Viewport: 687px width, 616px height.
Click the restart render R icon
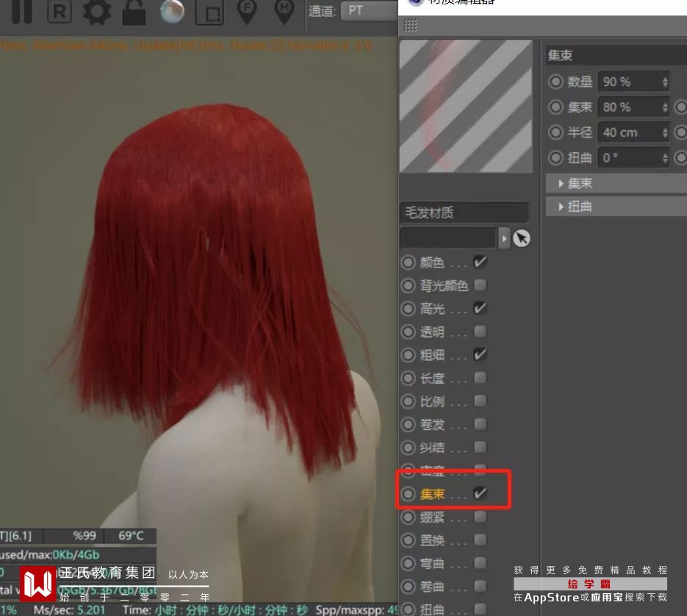pyautogui.click(x=60, y=12)
